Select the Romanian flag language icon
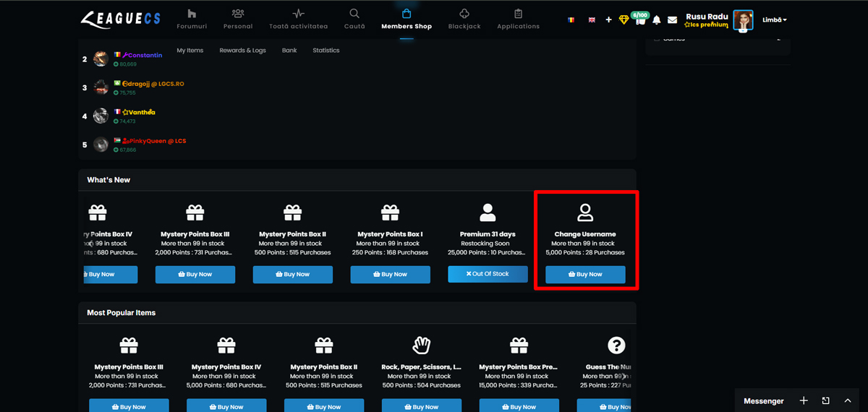Screen dimensions: 868x412 571,20
